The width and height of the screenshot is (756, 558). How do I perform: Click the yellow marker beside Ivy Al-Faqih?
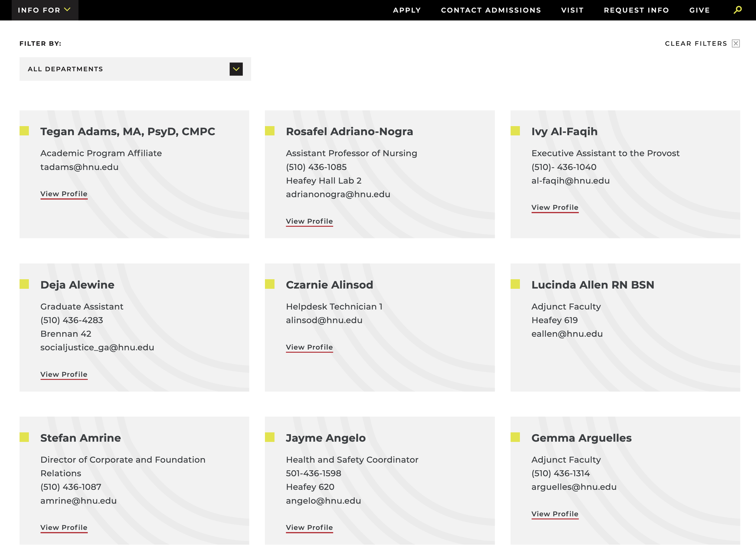(x=515, y=131)
